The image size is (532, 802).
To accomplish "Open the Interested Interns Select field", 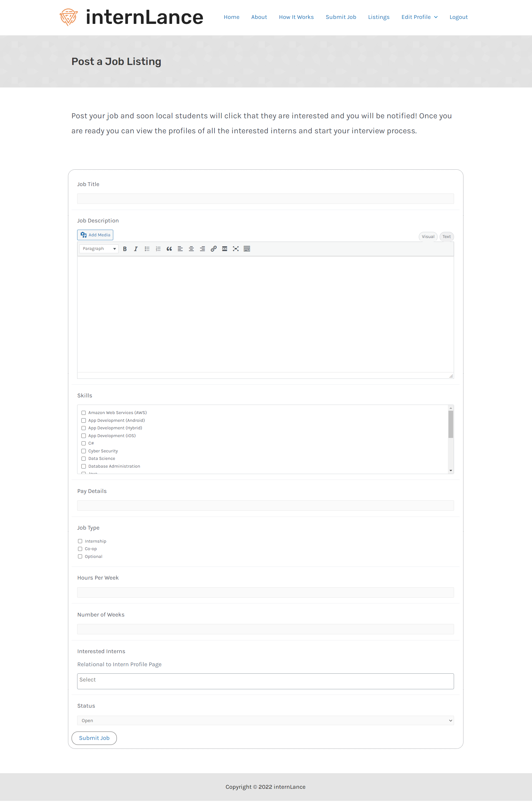I will tap(265, 681).
